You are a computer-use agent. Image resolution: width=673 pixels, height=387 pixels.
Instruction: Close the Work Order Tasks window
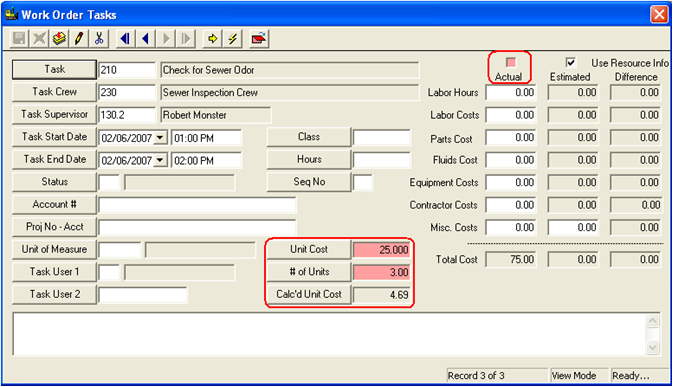[659, 15]
